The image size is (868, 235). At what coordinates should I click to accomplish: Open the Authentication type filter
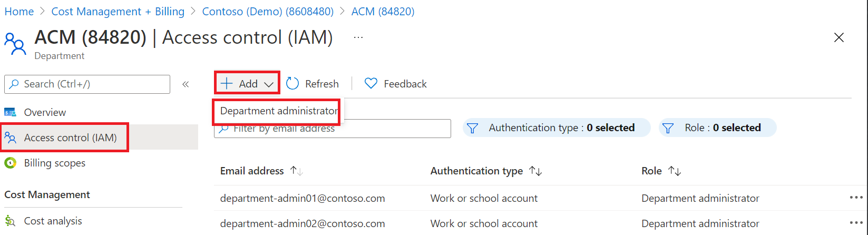[x=557, y=128]
